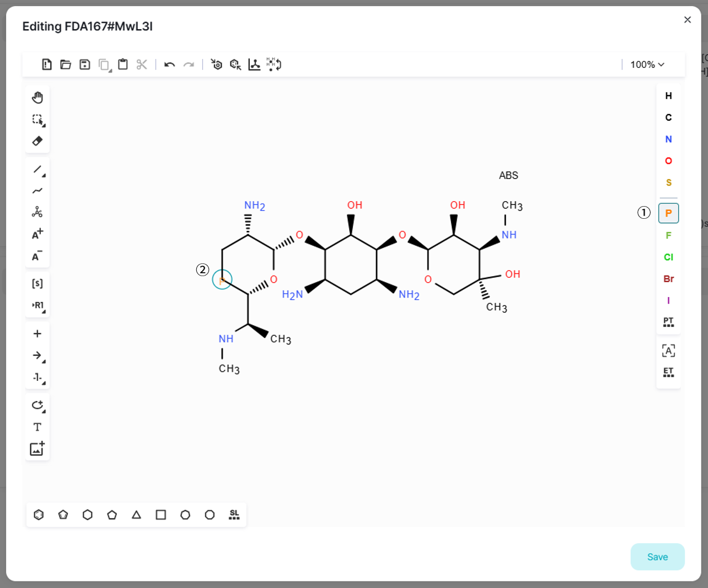The width and height of the screenshot is (708, 588).
Task: Select the Hand tool
Action: coord(37,97)
